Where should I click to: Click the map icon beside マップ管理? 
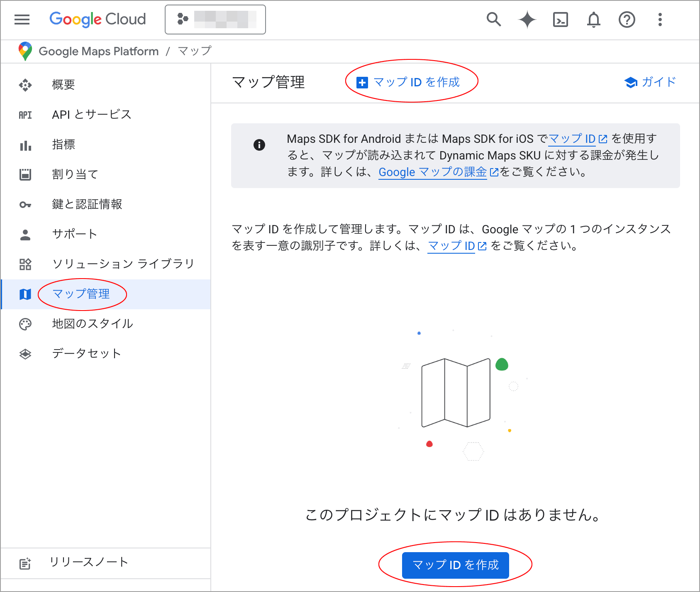coord(25,294)
